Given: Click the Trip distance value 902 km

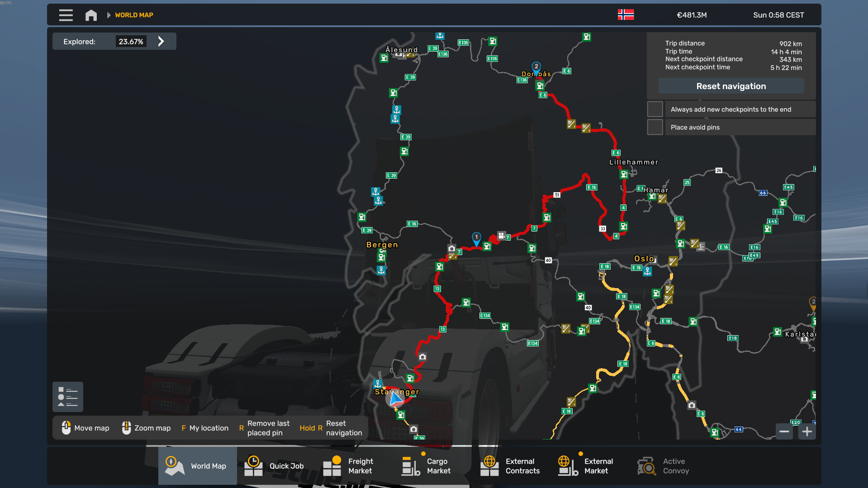Looking at the screenshot, I should pyautogui.click(x=790, y=44).
